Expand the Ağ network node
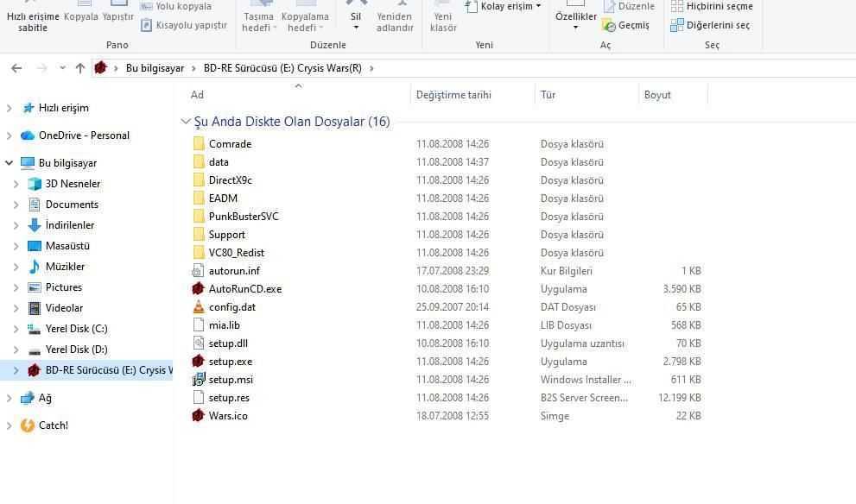The height and width of the screenshot is (504, 856). (9, 398)
